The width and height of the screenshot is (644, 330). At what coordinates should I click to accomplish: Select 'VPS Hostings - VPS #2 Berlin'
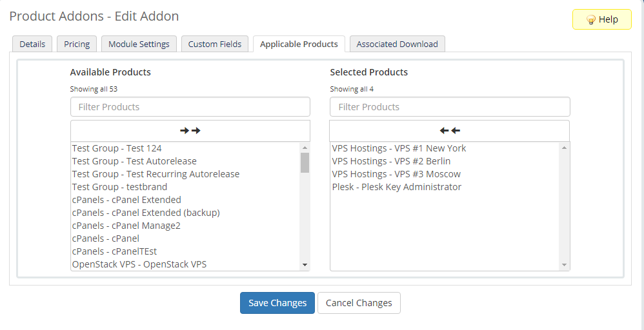pyautogui.click(x=445, y=161)
